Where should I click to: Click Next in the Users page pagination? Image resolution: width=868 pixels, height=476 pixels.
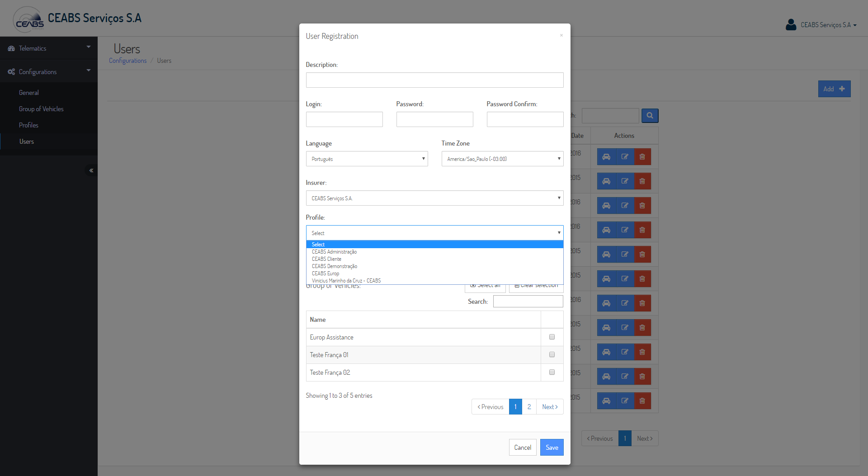click(645, 438)
